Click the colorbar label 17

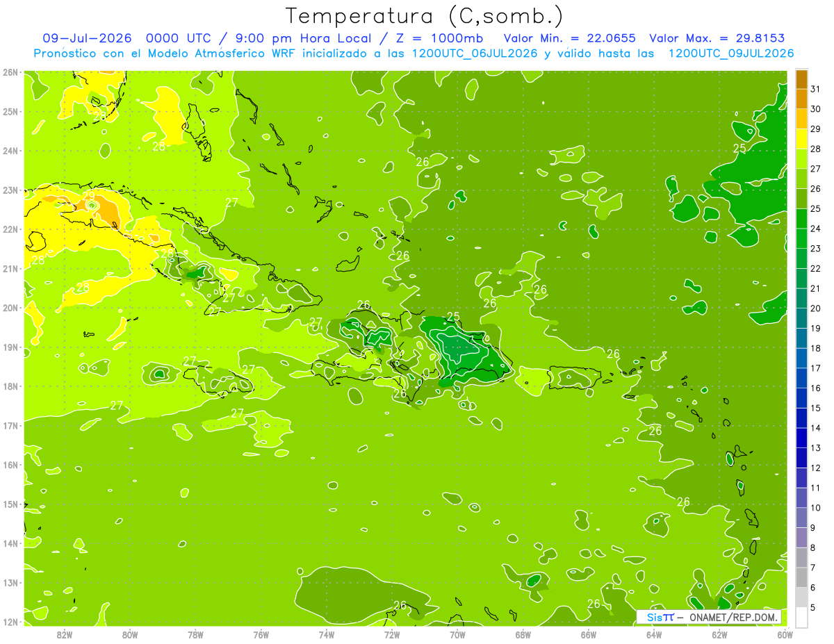815,368
